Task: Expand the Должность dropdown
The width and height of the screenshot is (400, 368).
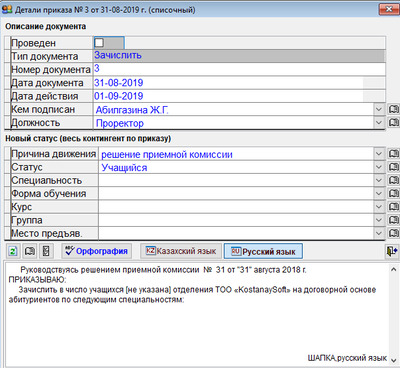Action: (379, 122)
